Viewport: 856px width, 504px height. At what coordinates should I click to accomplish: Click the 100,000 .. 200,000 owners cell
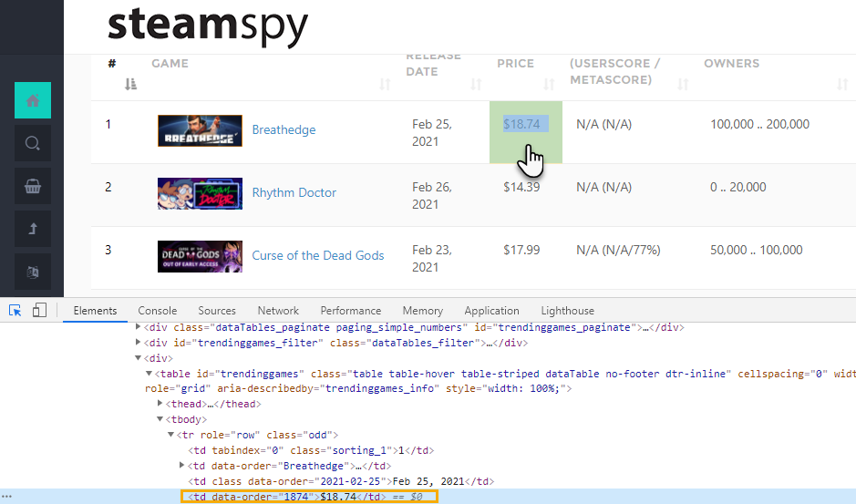coord(759,125)
